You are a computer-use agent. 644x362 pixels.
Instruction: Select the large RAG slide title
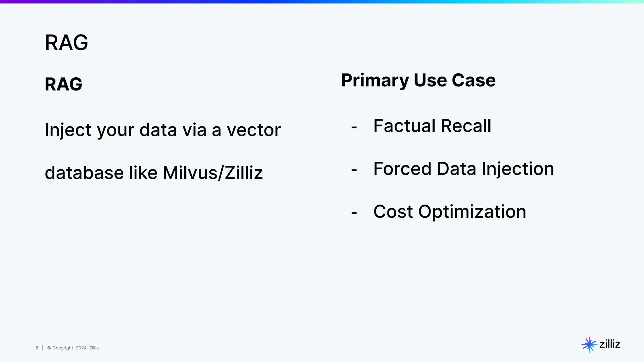[x=66, y=42]
